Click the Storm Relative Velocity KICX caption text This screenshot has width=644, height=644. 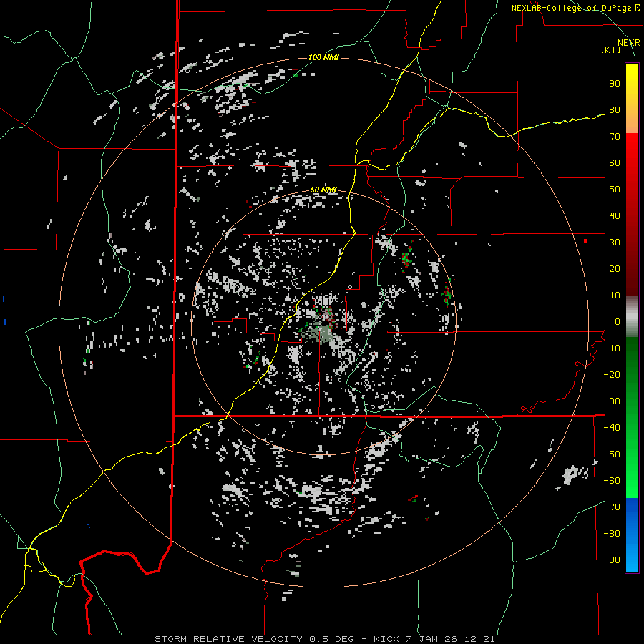(324, 639)
